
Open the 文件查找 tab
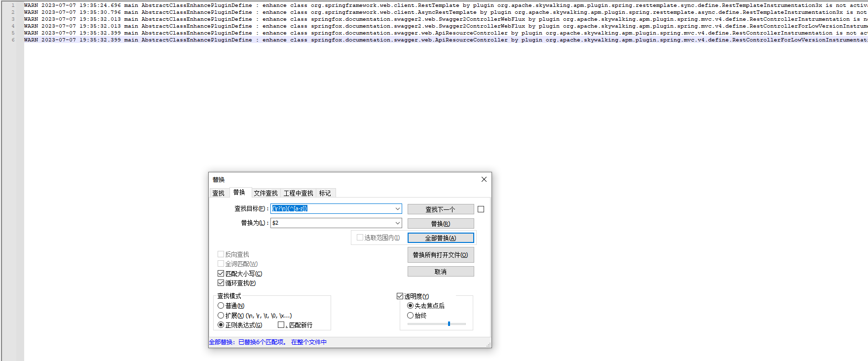click(x=265, y=193)
